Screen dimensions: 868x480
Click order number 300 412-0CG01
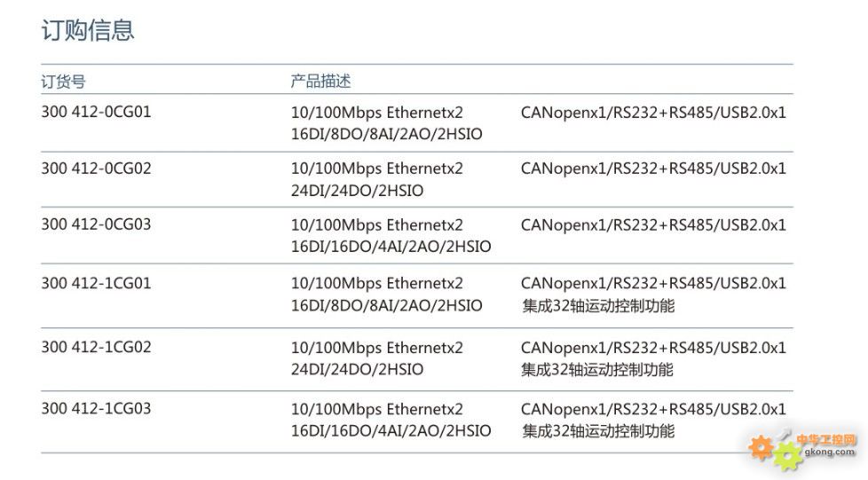point(96,112)
